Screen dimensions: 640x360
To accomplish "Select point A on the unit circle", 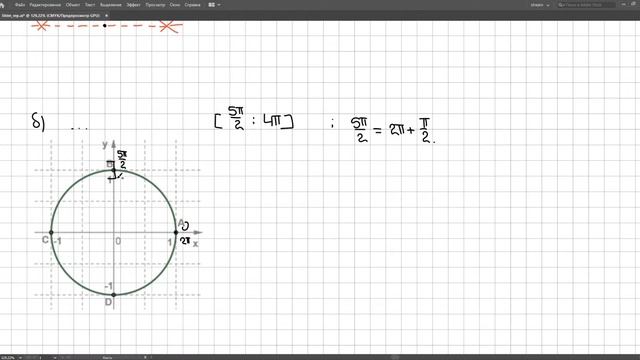I will coord(176,232).
